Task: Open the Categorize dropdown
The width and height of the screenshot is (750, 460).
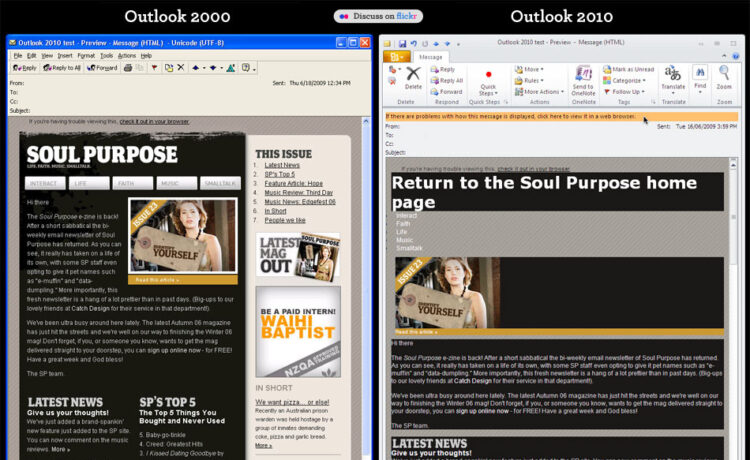Action: 625,80
